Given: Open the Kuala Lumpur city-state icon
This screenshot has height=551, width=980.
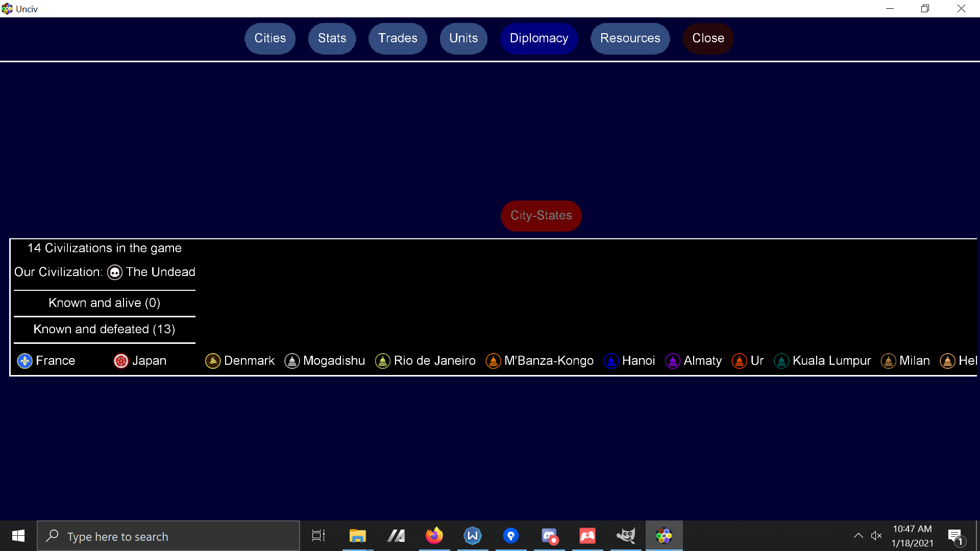Looking at the screenshot, I should [781, 361].
